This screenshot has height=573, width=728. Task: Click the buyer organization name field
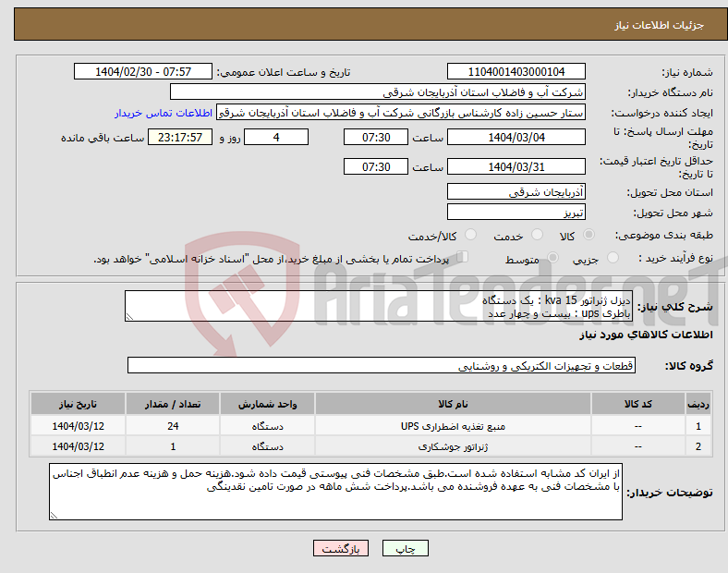click(378, 91)
